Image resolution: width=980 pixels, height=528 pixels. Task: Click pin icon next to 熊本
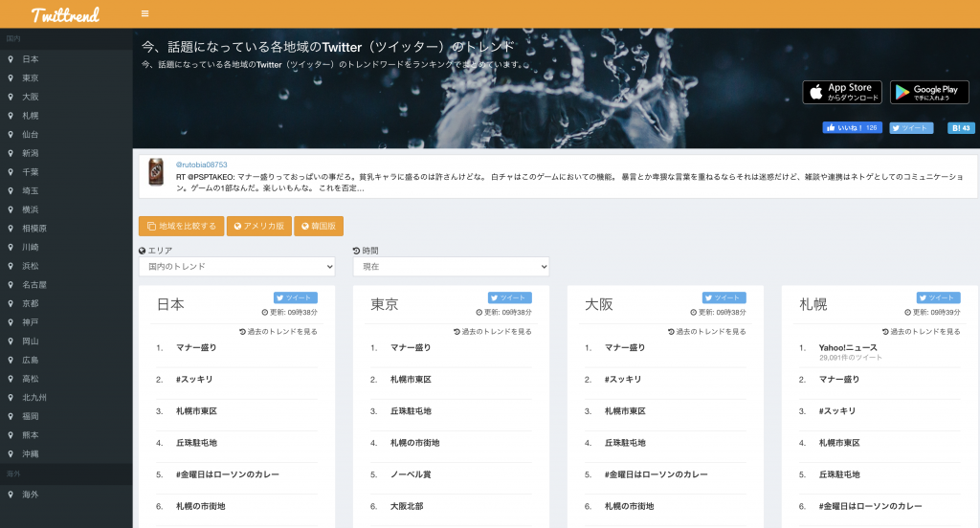coord(11,435)
